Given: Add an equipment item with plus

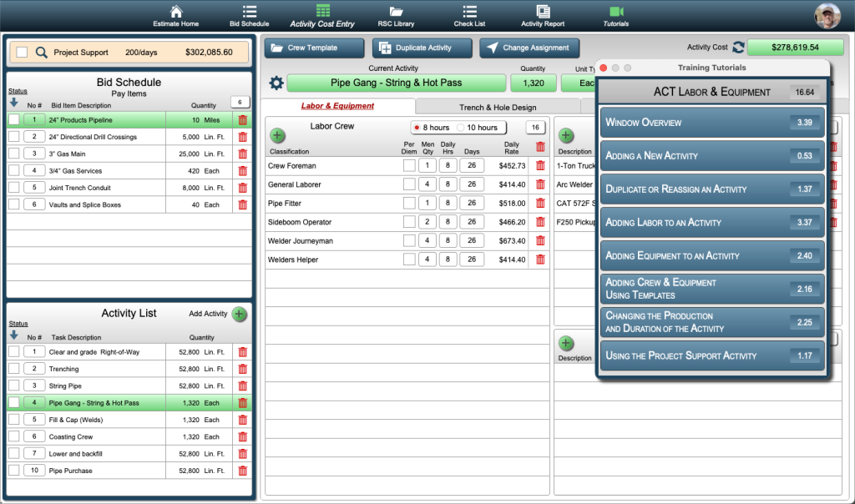Looking at the screenshot, I should (566, 135).
